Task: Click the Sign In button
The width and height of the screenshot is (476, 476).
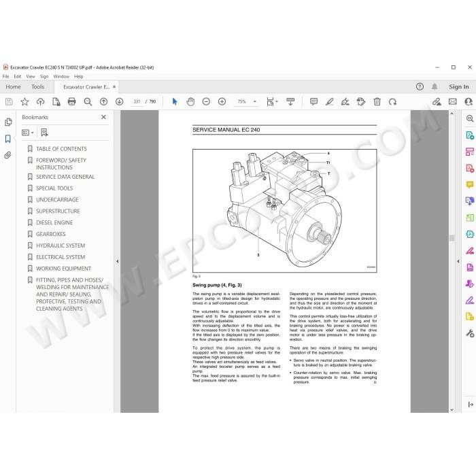Action: (459, 87)
